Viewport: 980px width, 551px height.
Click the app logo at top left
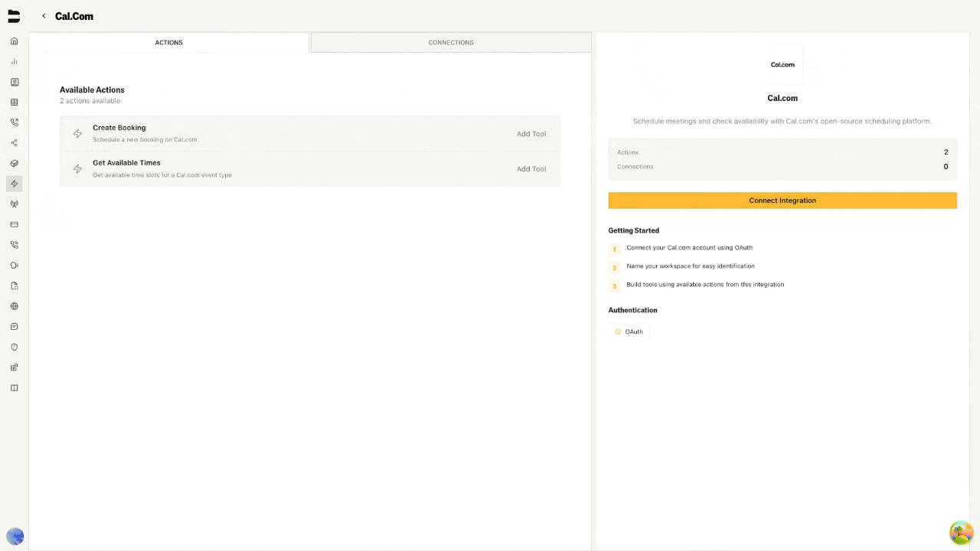(14, 16)
